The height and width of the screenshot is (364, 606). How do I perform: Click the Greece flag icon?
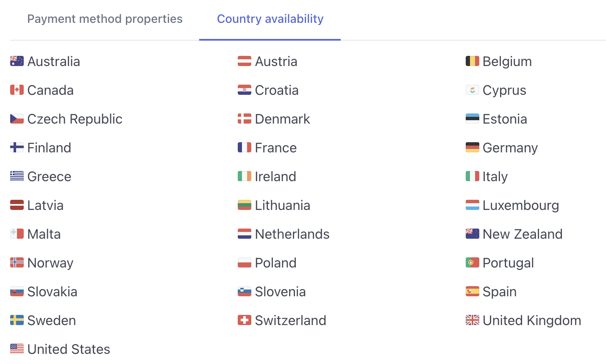17,176
